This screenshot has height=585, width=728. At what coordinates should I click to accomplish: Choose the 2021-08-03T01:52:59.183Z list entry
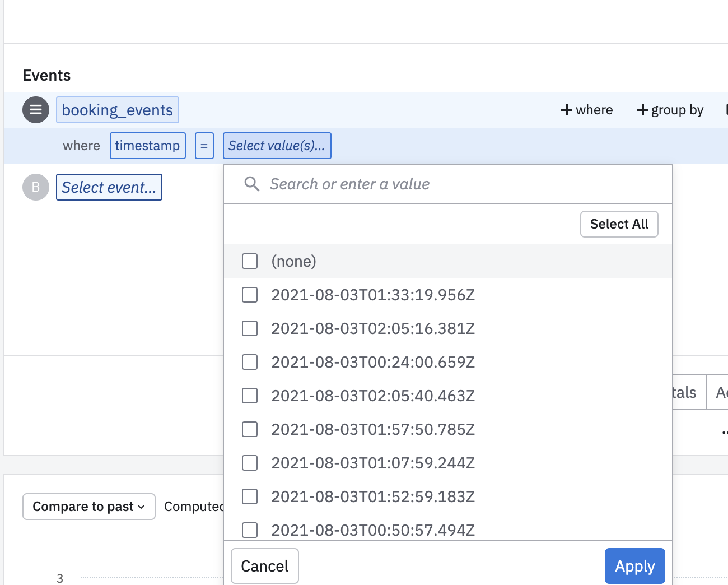point(373,496)
